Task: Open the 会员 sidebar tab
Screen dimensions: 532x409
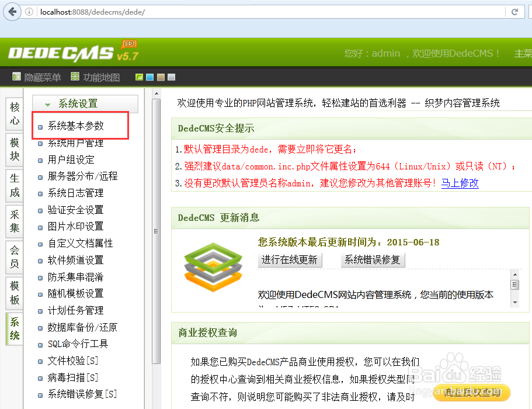Action: tap(15, 257)
